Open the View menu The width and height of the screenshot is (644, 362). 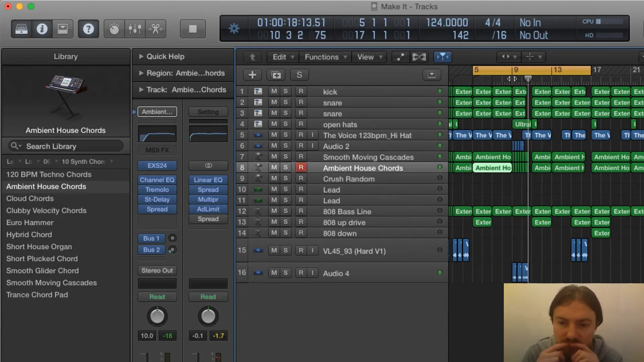click(x=369, y=57)
